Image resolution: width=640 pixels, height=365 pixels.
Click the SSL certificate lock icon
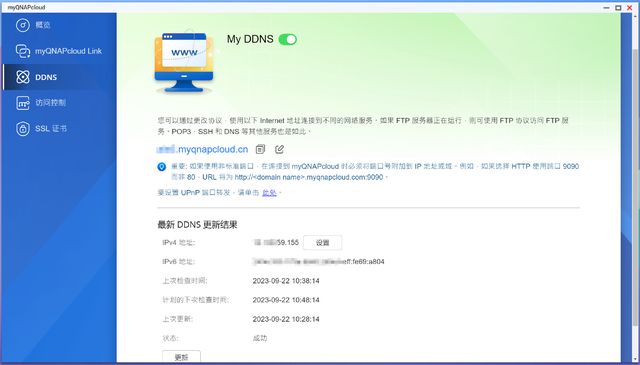coord(23,129)
